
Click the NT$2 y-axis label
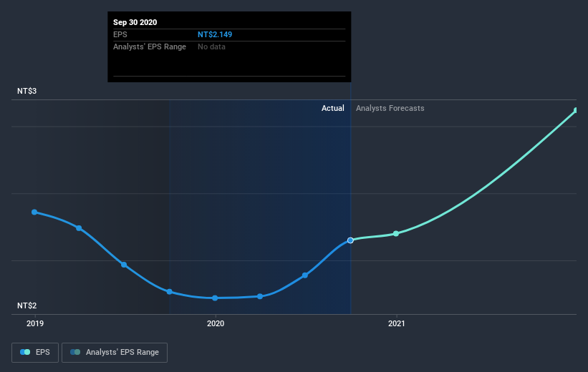[x=26, y=305]
